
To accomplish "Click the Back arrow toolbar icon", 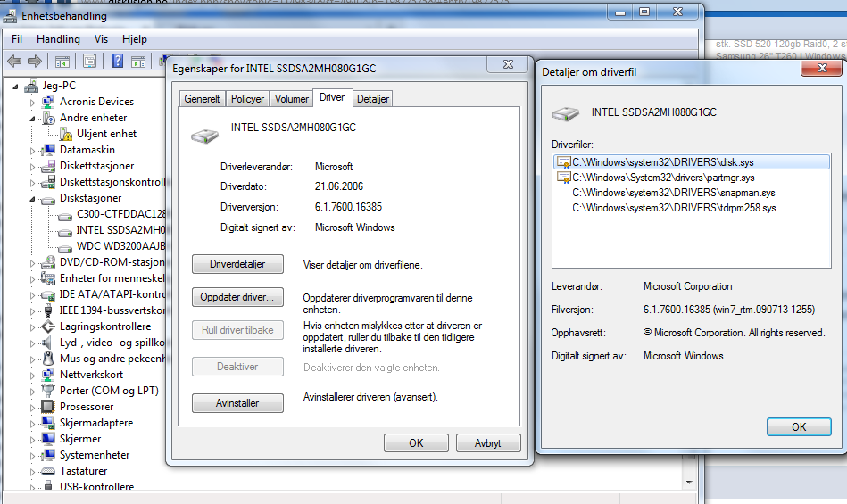I will tap(14, 62).
